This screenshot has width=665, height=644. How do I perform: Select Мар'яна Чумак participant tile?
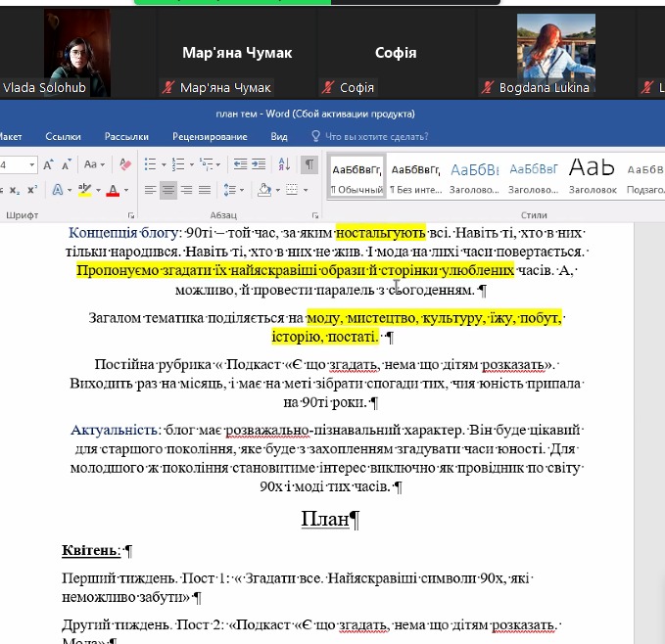coord(237,53)
